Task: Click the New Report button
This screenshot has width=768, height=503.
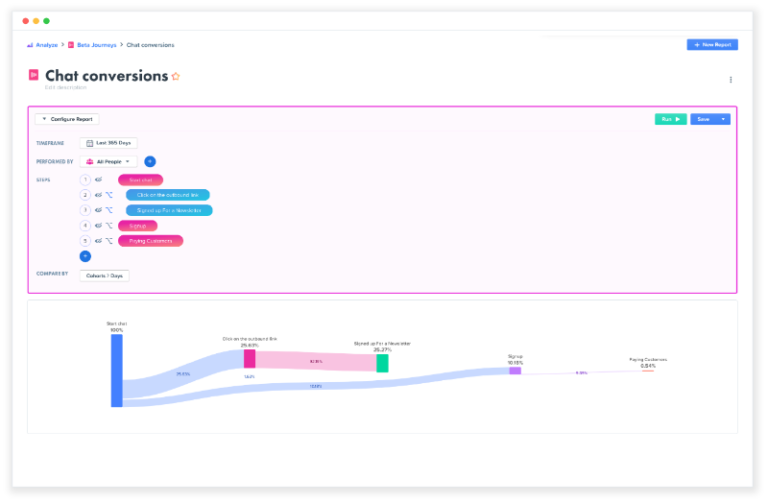Action: coord(712,45)
